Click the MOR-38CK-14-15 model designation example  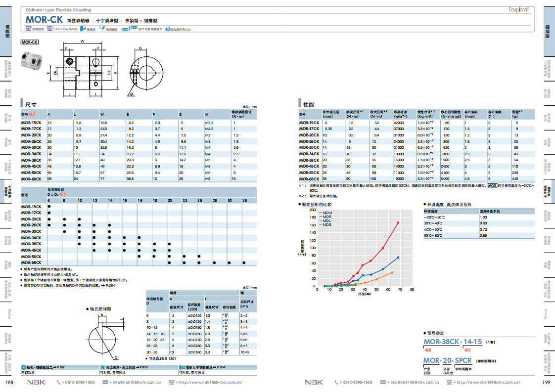pyautogui.click(x=453, y=342)
